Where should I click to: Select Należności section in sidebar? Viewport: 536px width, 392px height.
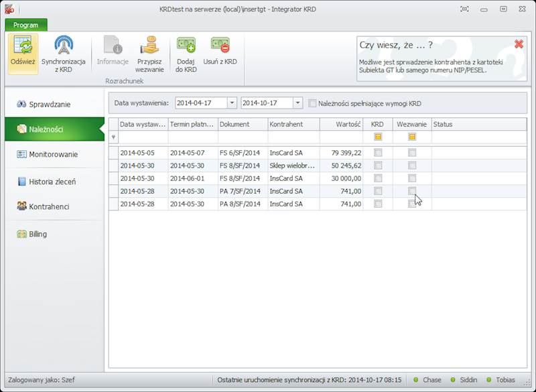point(55,129)
